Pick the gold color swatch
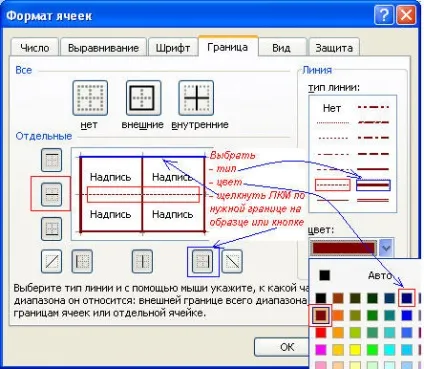Viewport: 424px width, 369px height. click(x=338, y=350)
